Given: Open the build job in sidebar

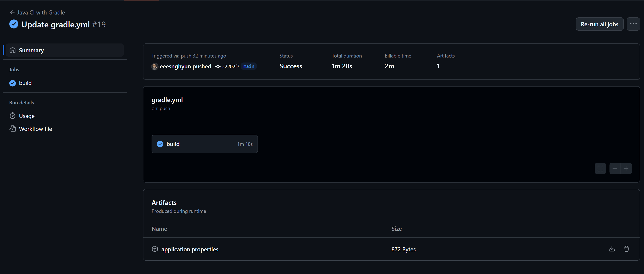Looking at the screenshot, I should point(25,83).
